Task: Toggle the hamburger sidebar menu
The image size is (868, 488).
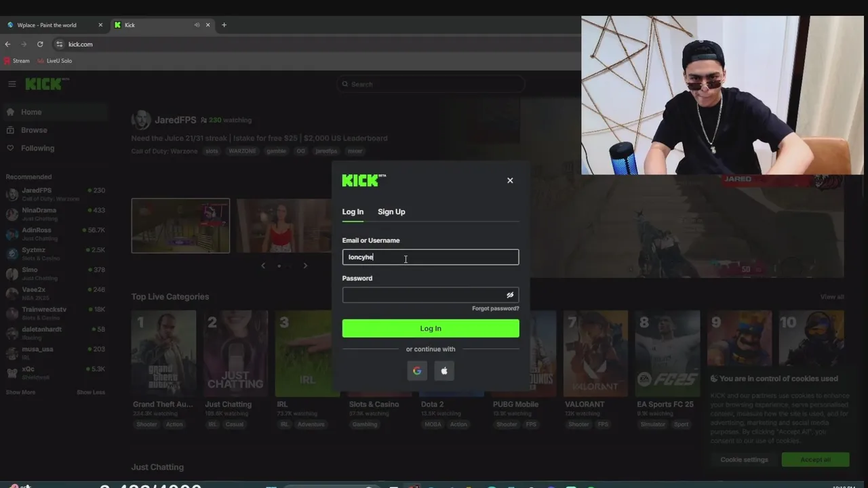Action: [x=12, y=84]
